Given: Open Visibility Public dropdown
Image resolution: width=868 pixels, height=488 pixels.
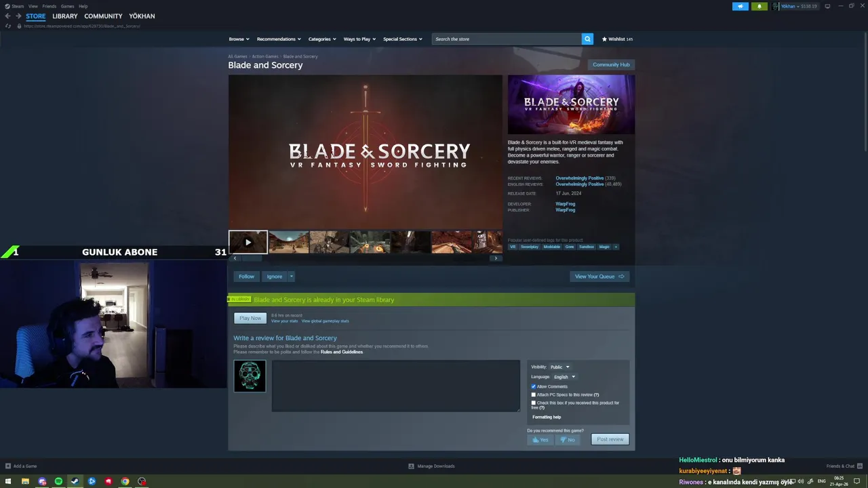Looking at the screenshot, I should pos(559,367).
